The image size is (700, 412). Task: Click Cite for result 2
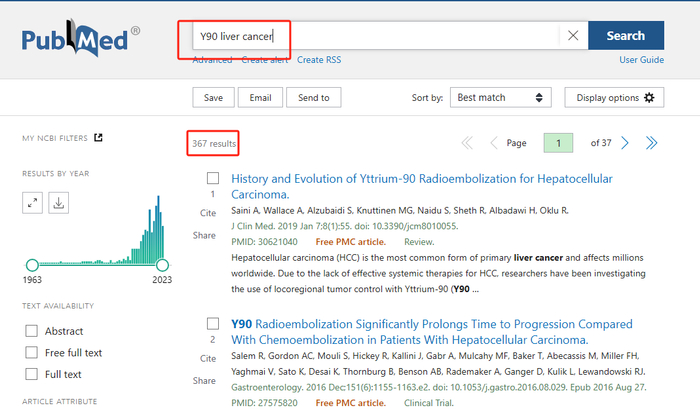208,358
